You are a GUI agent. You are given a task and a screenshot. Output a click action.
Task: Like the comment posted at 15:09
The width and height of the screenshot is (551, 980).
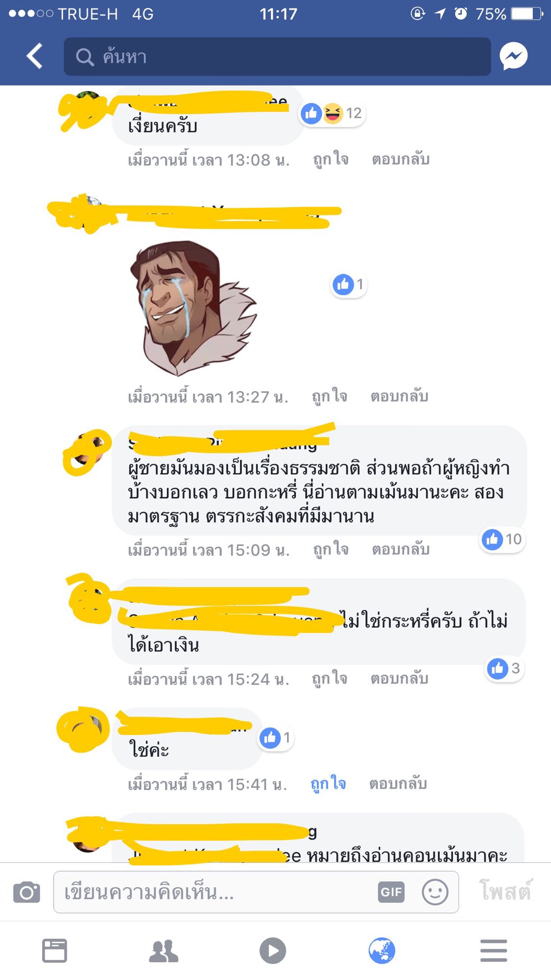(x=331, y=550)
